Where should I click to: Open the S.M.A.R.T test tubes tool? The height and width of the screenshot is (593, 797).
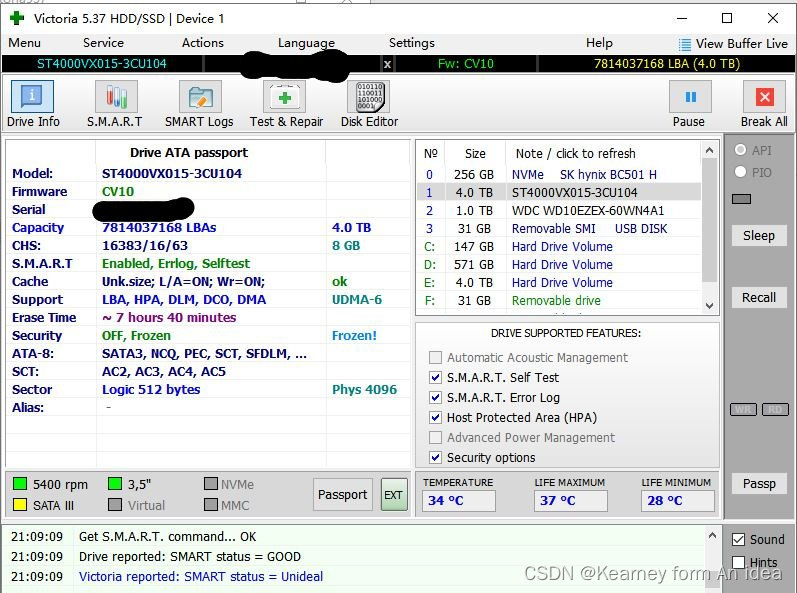116,104
